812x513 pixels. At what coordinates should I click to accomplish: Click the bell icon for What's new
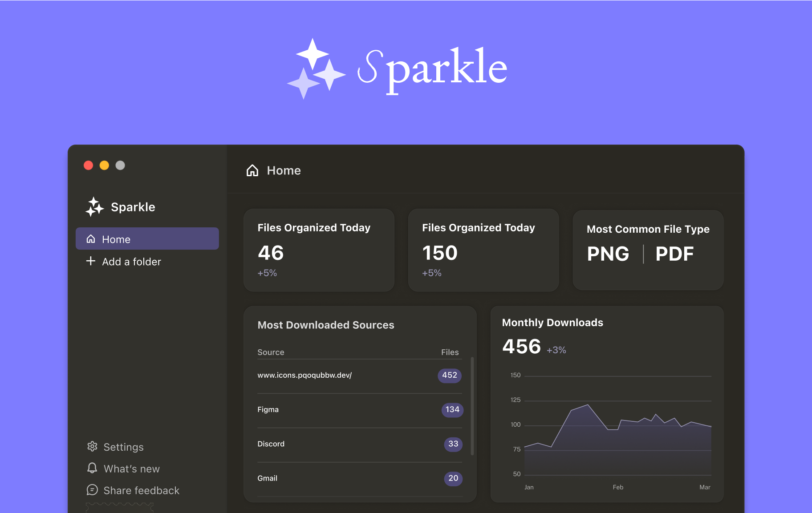pos(92,468)
